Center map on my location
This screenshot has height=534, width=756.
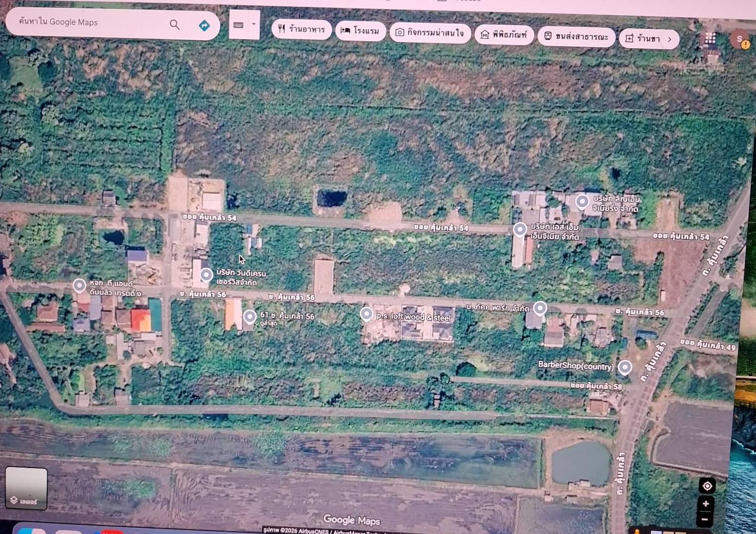click(707, 486)
